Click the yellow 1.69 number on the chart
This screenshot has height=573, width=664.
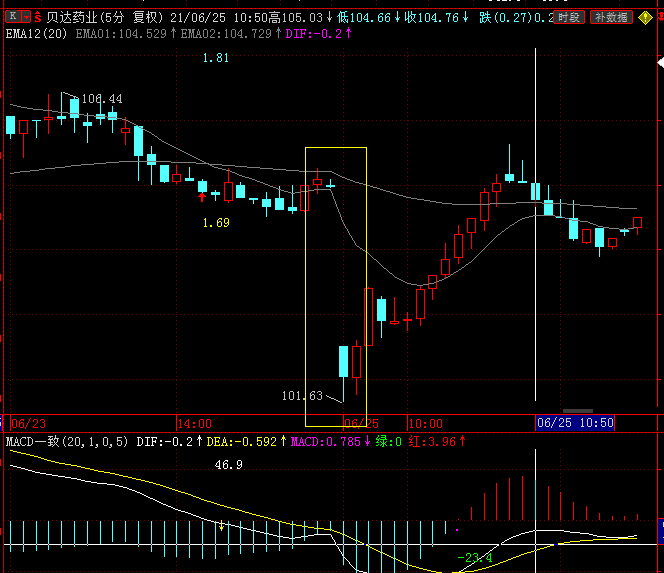(x=216, y=223)
